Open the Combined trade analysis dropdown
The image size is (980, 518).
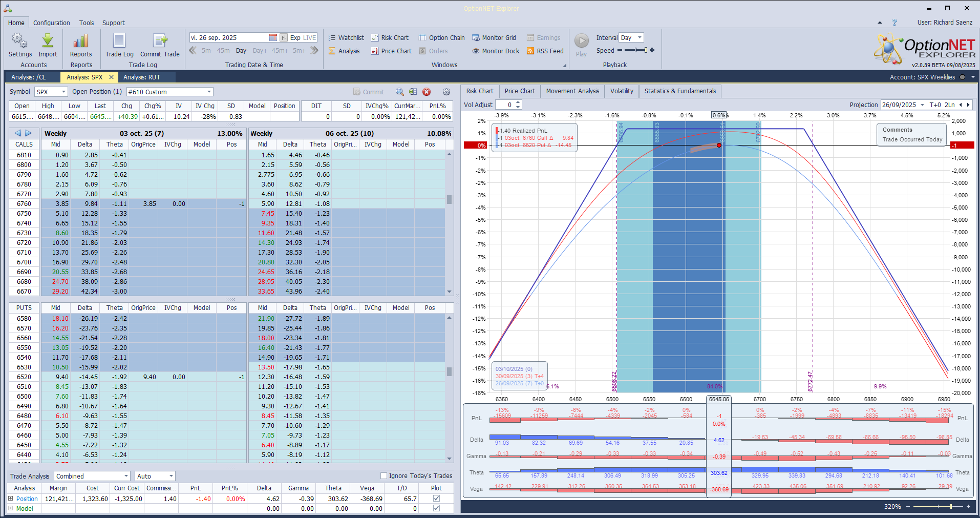coord(126,476)
